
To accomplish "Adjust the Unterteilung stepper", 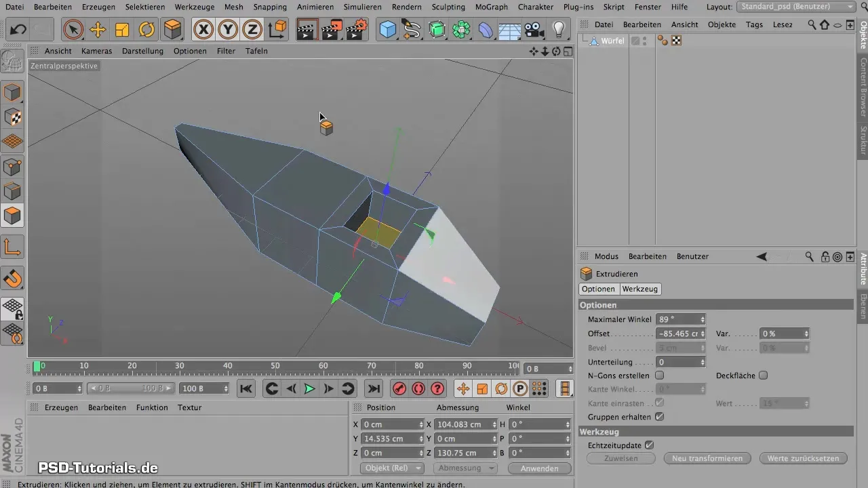I will (703, 362).
